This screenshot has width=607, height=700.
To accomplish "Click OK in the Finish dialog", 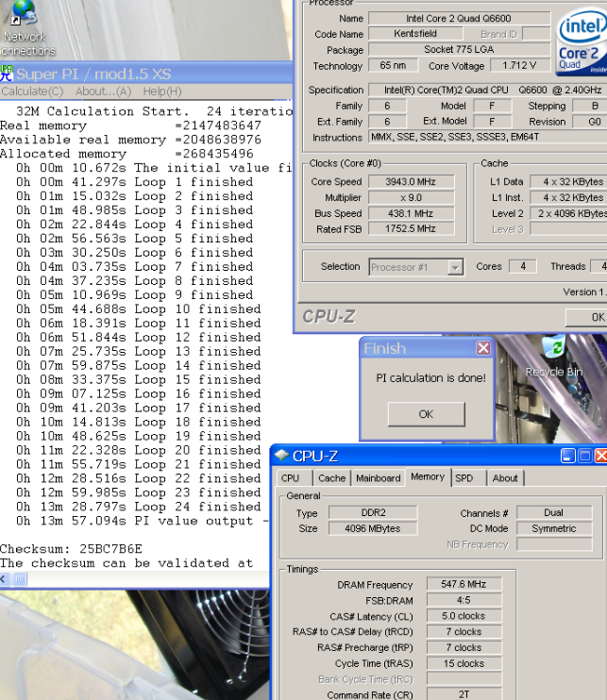I will coord(426,414).
